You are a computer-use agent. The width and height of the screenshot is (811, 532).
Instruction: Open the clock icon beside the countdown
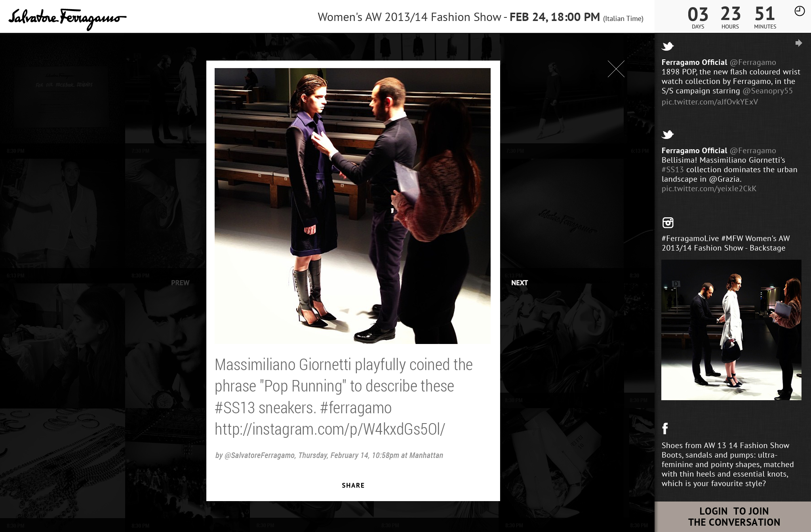click(x=800, y=11)
